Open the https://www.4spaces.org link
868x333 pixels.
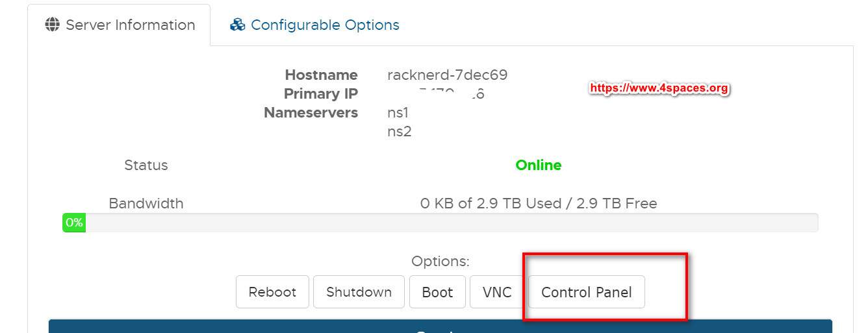(659, 88)
